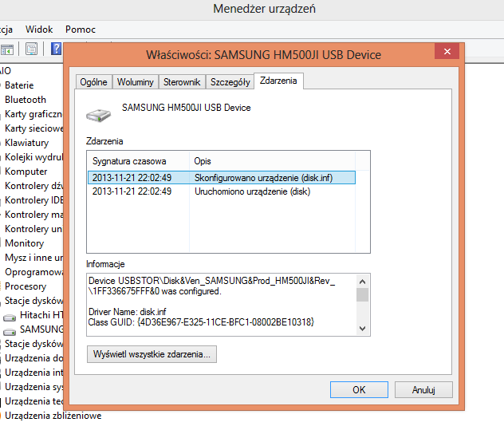Click the Opis column header

tap(272, 161)
